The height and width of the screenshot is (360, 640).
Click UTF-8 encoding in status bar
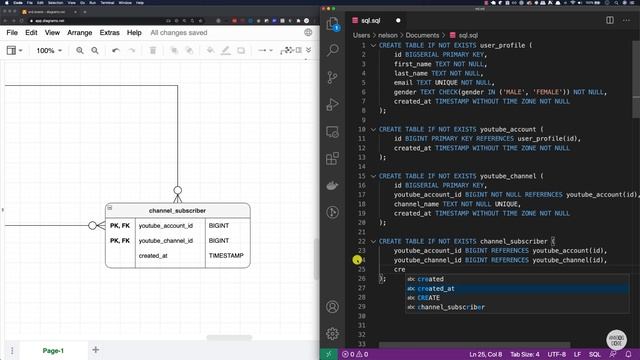556,354
